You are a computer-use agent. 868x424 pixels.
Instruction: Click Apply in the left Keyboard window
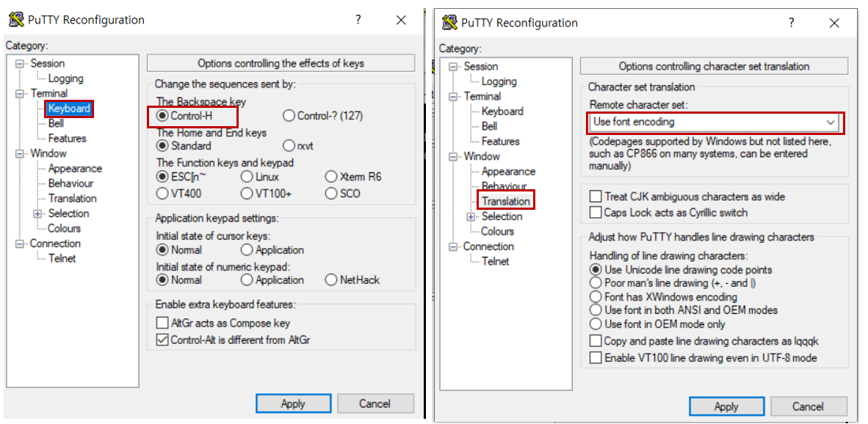click(x=294, y=403)
